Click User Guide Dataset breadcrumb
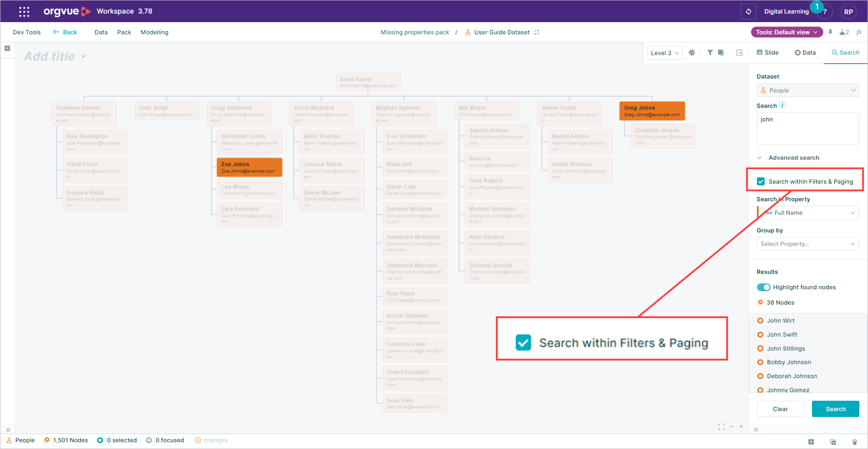Viewport: 868px width, 449px height. [x=502, y=32]
